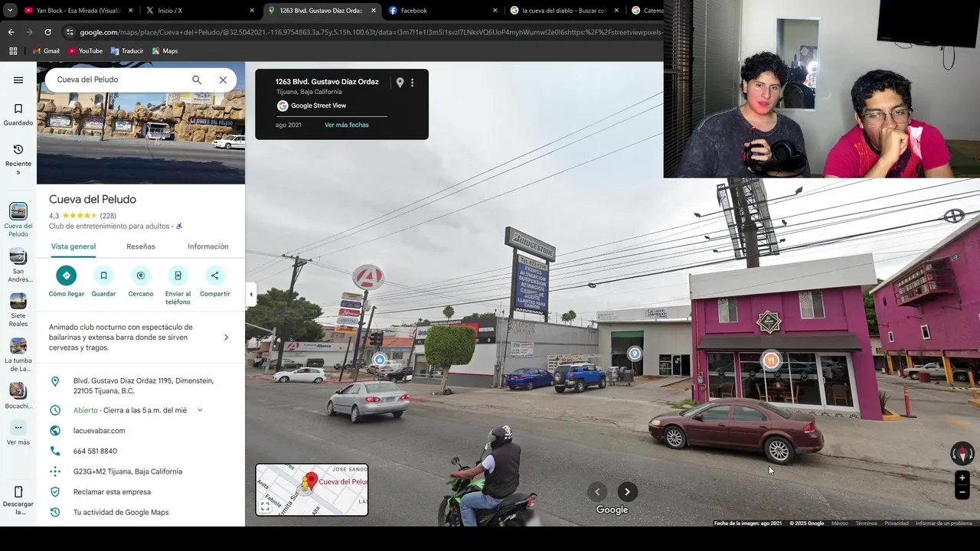980x551 pixels.
Task: Select Cueva del Peludo recent thumbnail
Action: coord(18,211)
